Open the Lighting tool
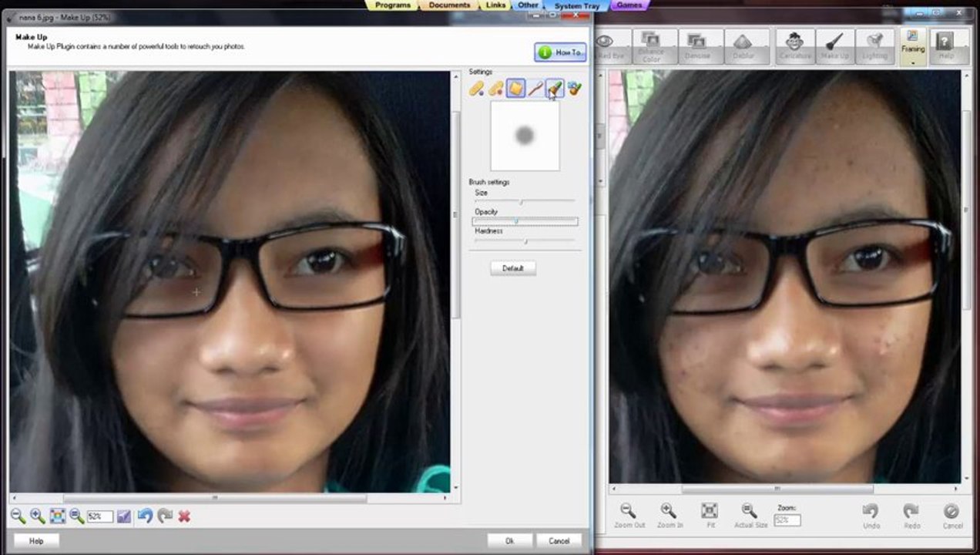The image size is (980, 555). tap(874, 46)
